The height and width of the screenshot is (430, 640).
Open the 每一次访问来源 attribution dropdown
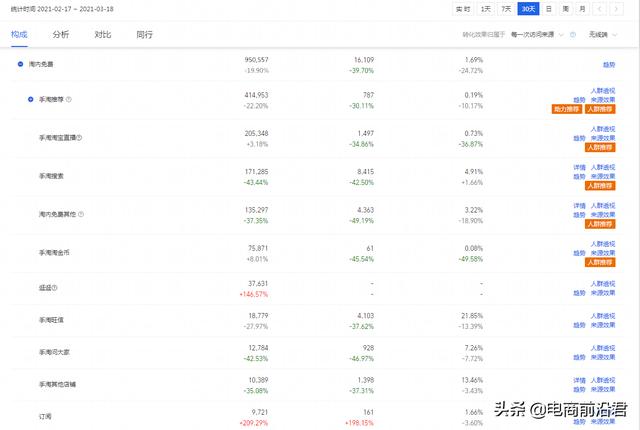coord(537,35)
